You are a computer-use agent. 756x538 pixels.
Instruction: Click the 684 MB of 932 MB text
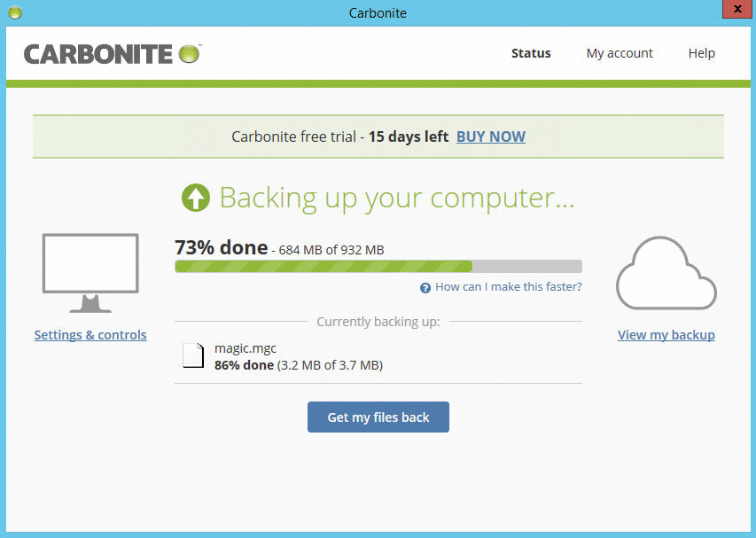pyautogui.click(x=331, y=250)
